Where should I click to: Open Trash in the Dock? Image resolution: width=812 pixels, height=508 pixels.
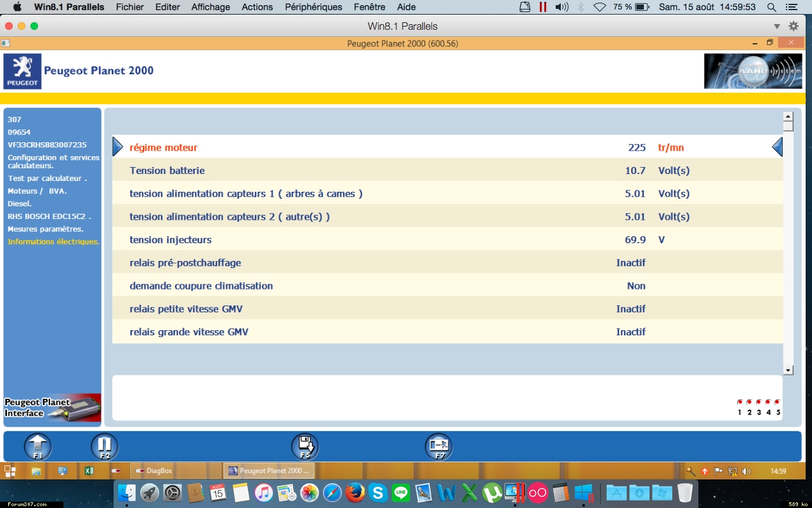coord(684,493)
